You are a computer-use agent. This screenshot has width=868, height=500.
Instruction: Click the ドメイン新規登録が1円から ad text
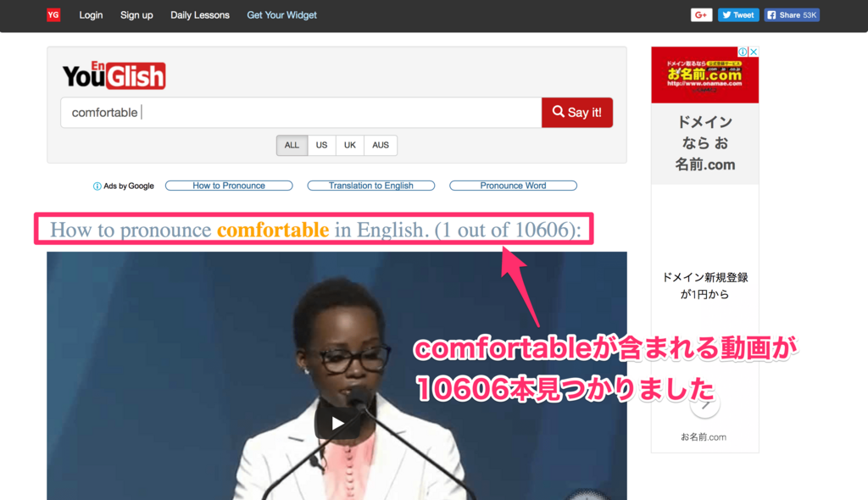point(704,286)
